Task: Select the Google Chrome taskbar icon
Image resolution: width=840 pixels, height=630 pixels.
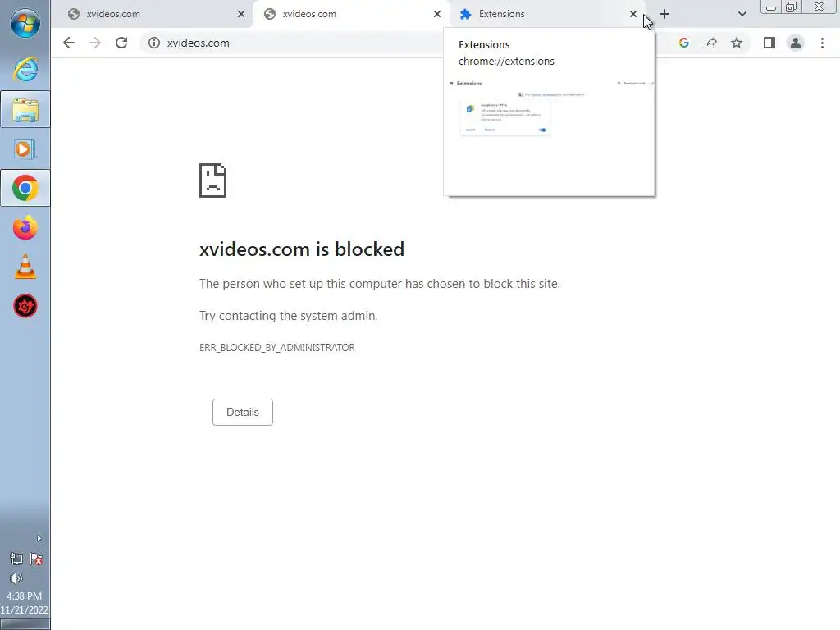Action: (x=25, y=188)
